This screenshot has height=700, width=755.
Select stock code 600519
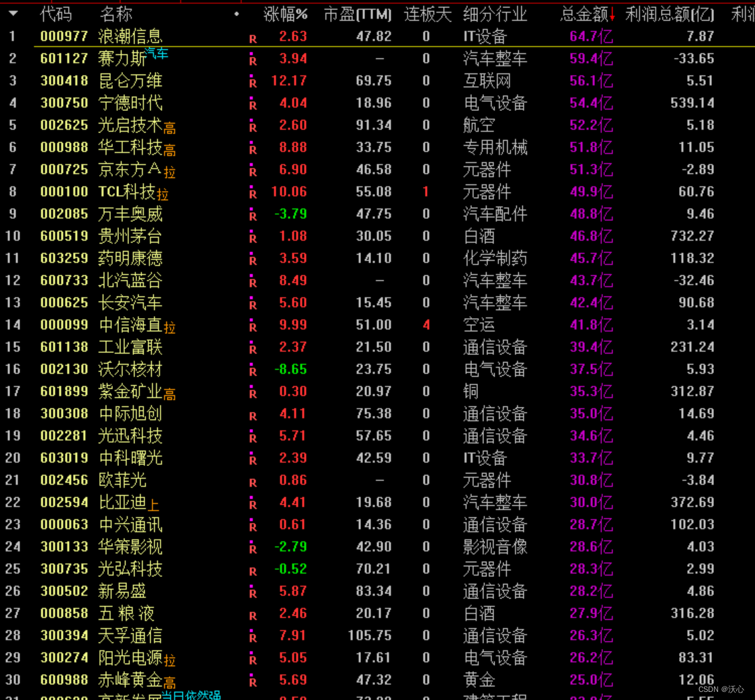coord(64,236)
